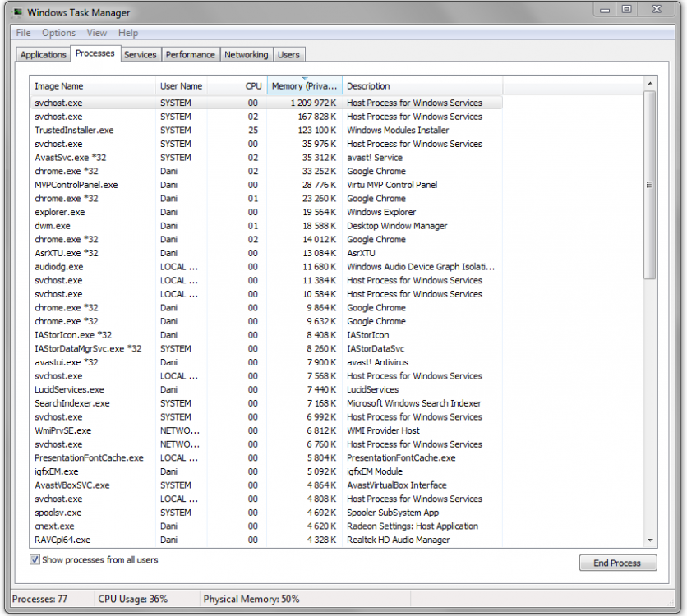Maximize the Task Manager window
This screenshot has width=687, height=616.
click(627, 10)
